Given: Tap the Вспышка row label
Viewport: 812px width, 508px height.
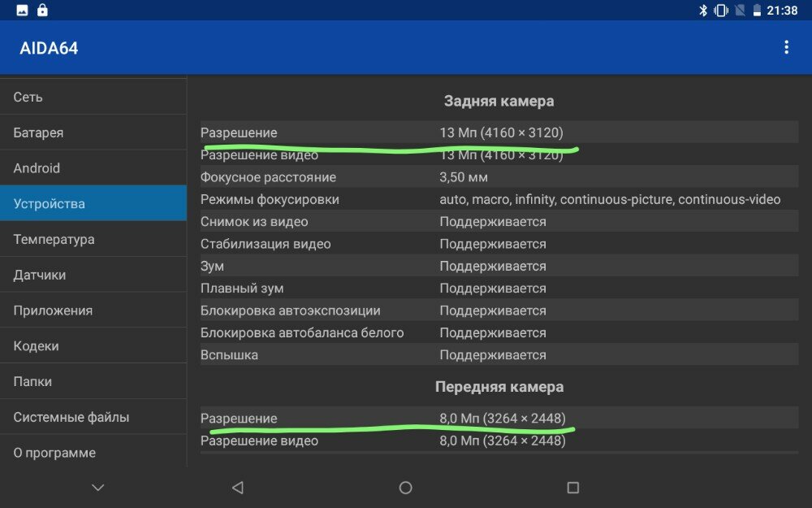Looking at the screenshot, I should point(230,355).
